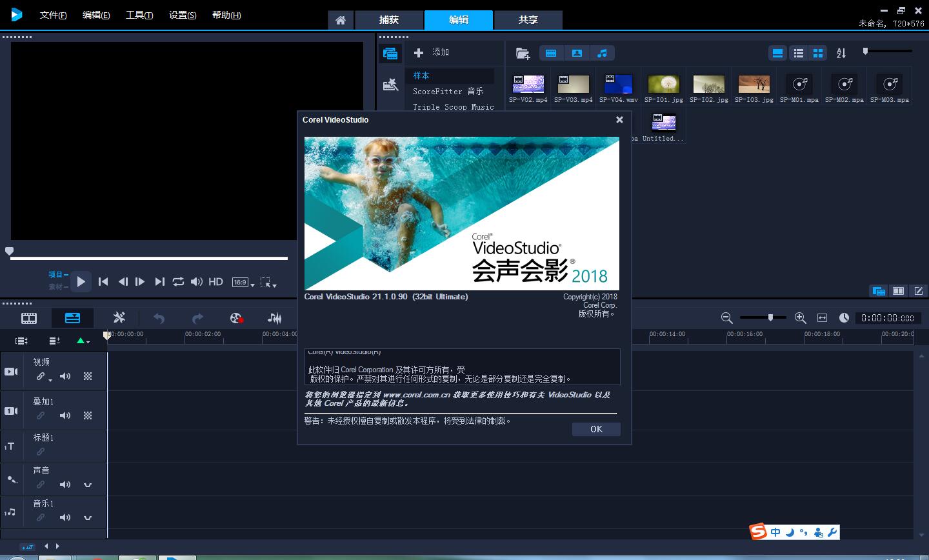Switch to Timeline view icon
The width and height of the screenshot is (929, 560).
72,318
